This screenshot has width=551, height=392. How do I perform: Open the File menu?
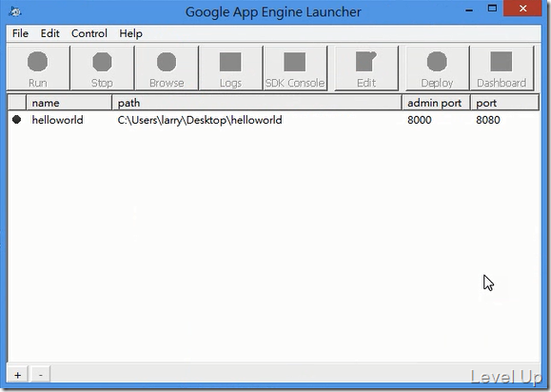[20, 33]
